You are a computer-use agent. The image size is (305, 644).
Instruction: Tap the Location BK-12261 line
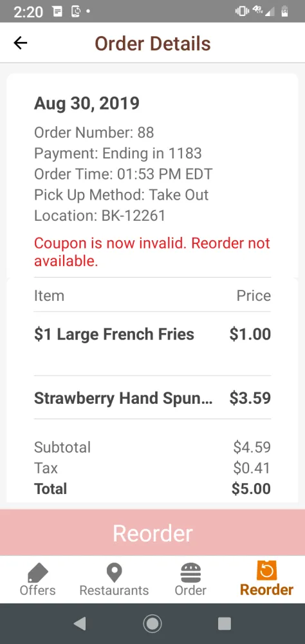coord(100,216)
